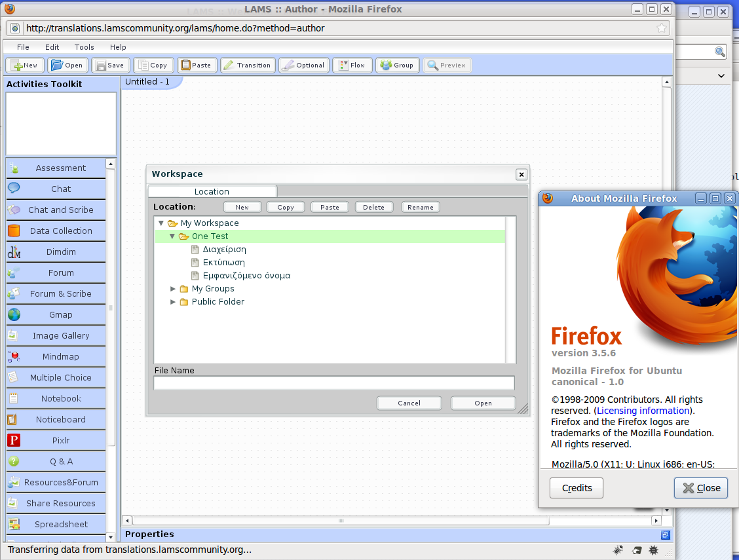
Task: Expand the My Groups folder
Action: click(173, 289)
